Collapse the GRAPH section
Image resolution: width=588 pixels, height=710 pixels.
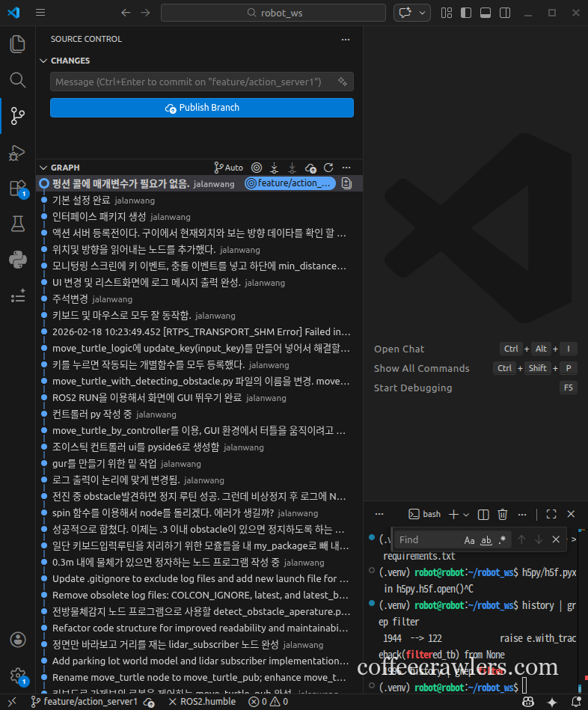pos(43,168)
